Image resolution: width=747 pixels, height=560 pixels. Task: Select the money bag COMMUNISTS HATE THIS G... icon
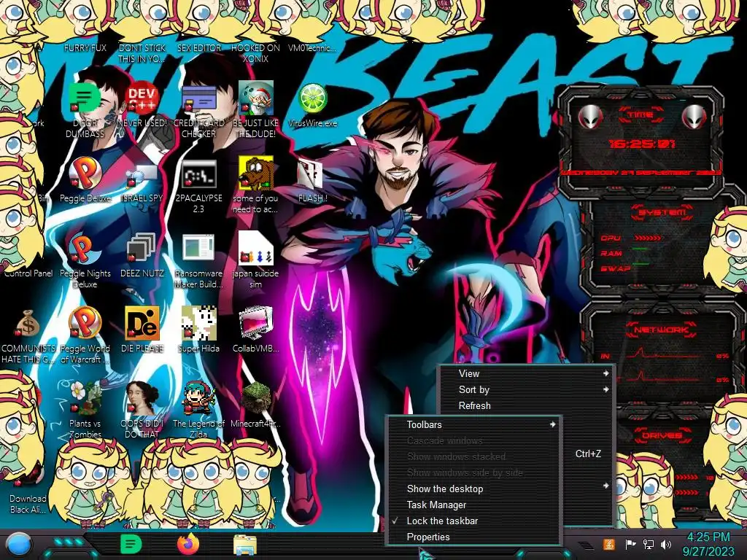pyautogui.click(x=28, y=324)
